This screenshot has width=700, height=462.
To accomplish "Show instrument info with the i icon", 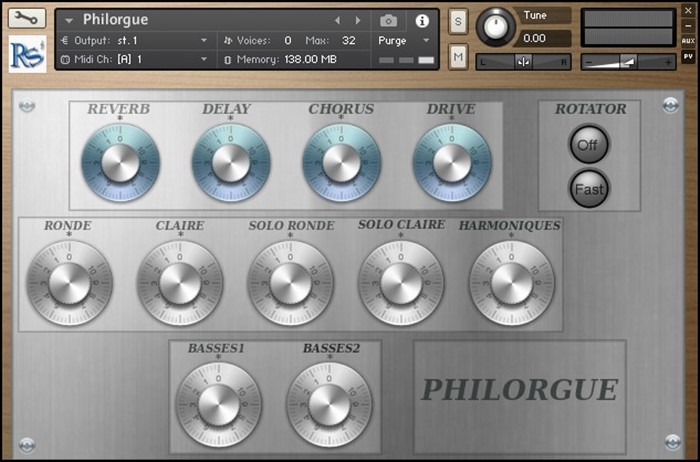I will [421, 20].
